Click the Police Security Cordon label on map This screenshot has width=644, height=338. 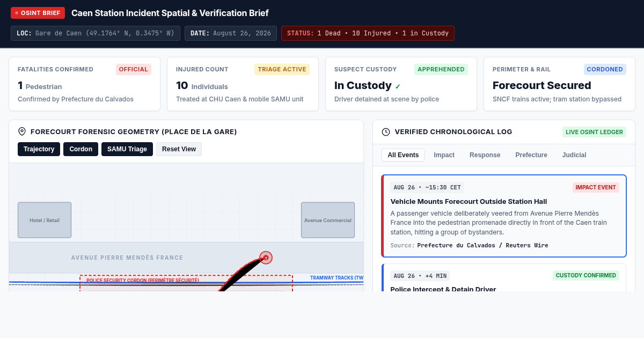point(143,280)
